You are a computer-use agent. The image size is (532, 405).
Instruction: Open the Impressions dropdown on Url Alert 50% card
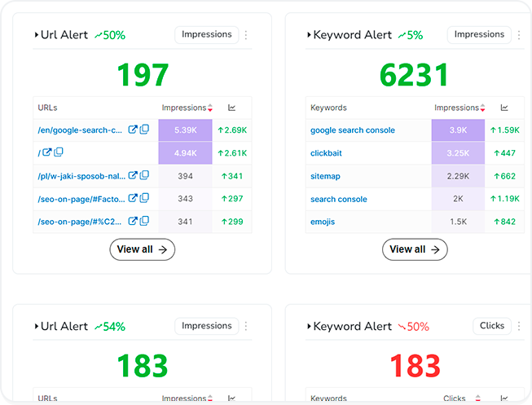206,35
